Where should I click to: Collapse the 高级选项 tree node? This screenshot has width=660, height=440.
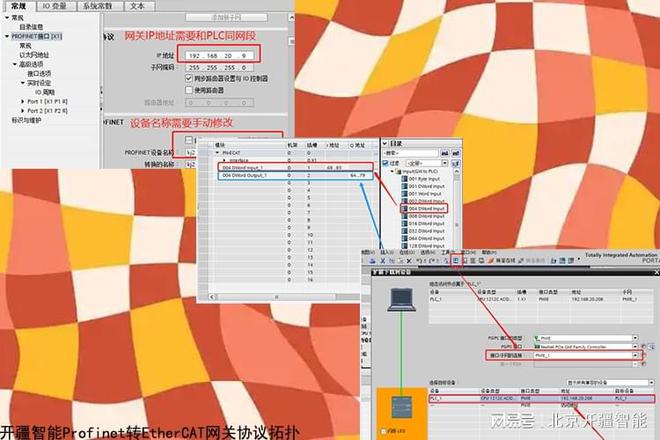click(x=14, y=64)
